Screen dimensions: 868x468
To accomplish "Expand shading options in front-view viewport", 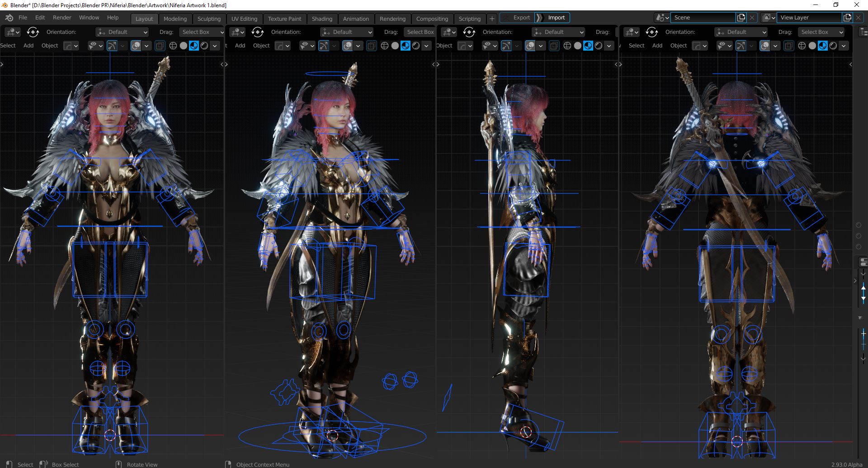I will (215, 46).
